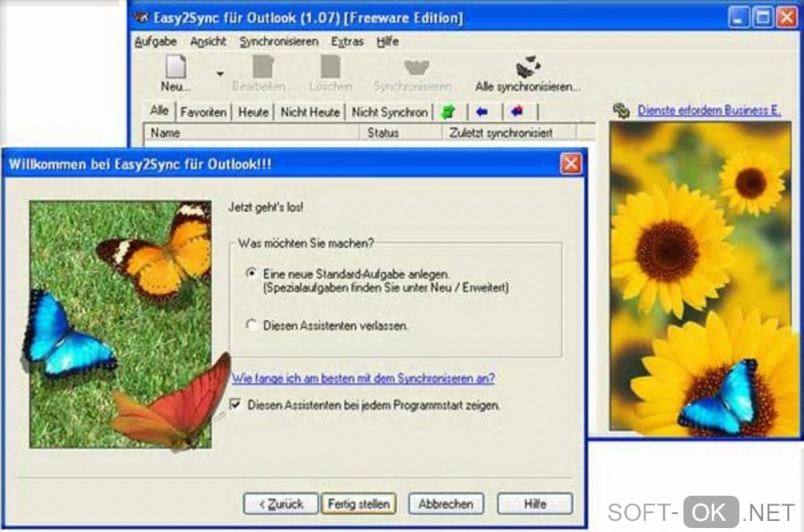Click the sunflower banner image
Viewport: 804px width, 532px height.
click(x=700, y=277)
